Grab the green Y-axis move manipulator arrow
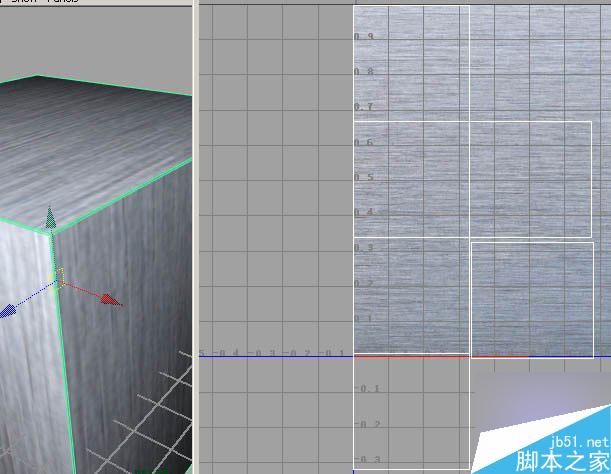This screenshot has height=474, width=611. tap(50, 218)
